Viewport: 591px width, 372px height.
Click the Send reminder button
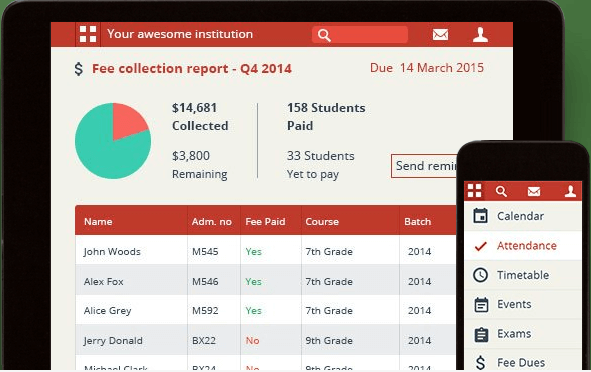click(x=424, y=166)
